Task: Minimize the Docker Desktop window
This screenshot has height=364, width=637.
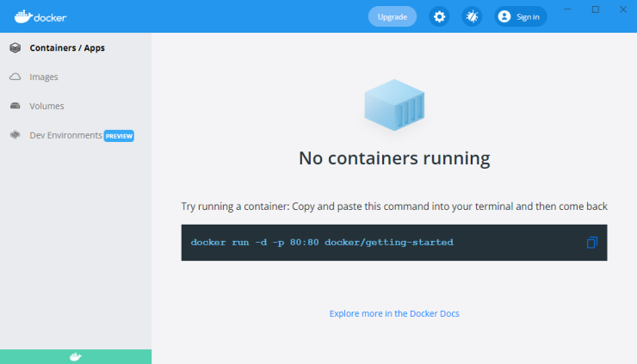Action: [567, 9]
